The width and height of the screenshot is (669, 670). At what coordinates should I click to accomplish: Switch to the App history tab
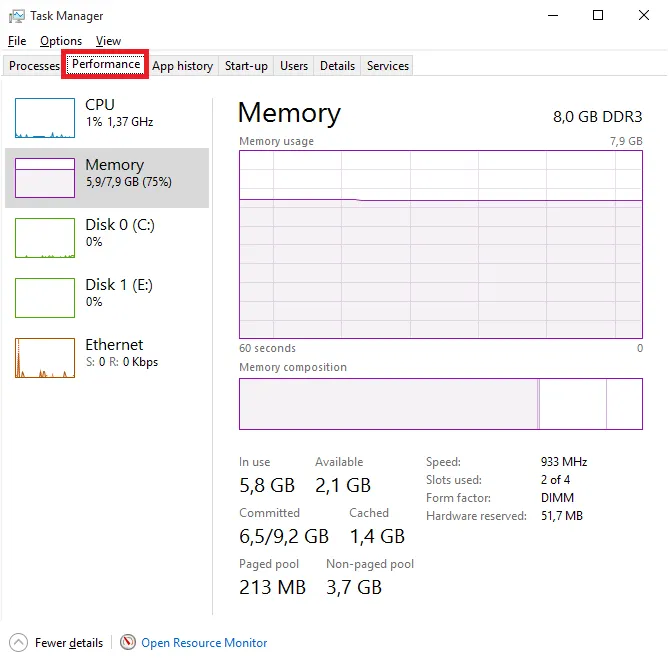[x=182, y=66]
